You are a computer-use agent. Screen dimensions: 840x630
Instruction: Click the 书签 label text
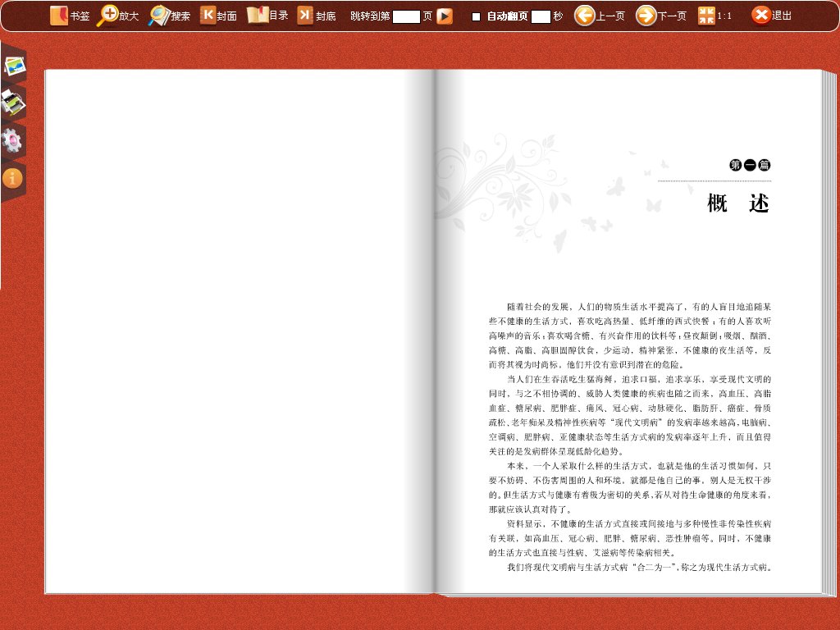tap(80, 16)
